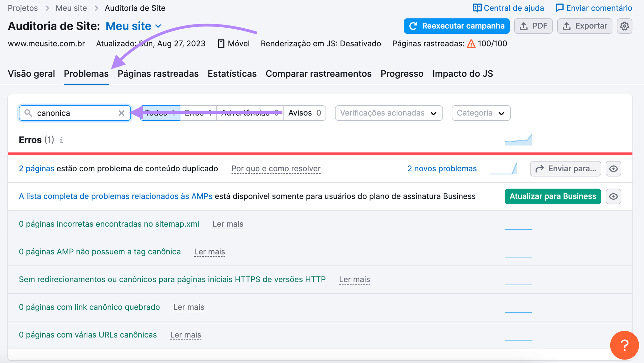Click Por que e como resolver link

pos(276,168)
